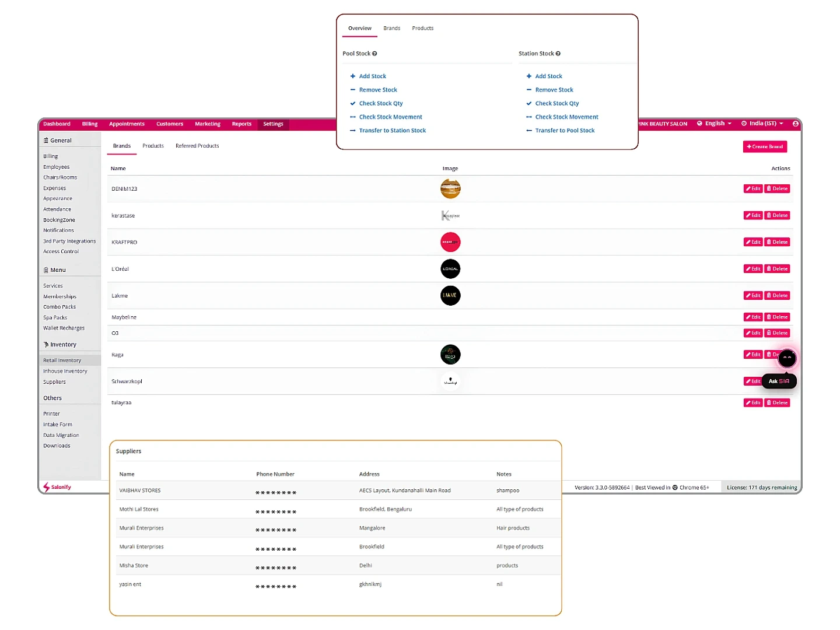Switch to Products tab in the Overview popup
This screenshot has height=630, width=840.
(423, 29)
